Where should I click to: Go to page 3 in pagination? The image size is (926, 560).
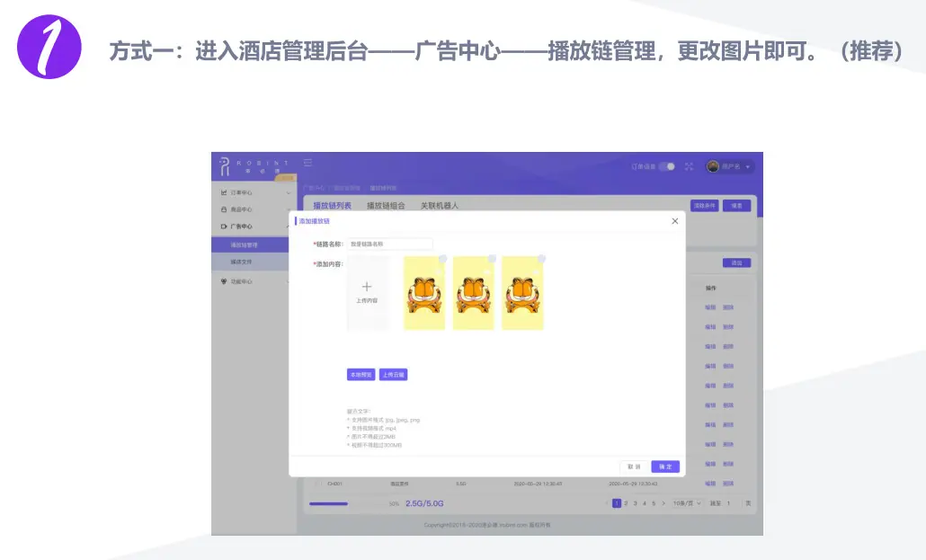[x=635, y=503]
